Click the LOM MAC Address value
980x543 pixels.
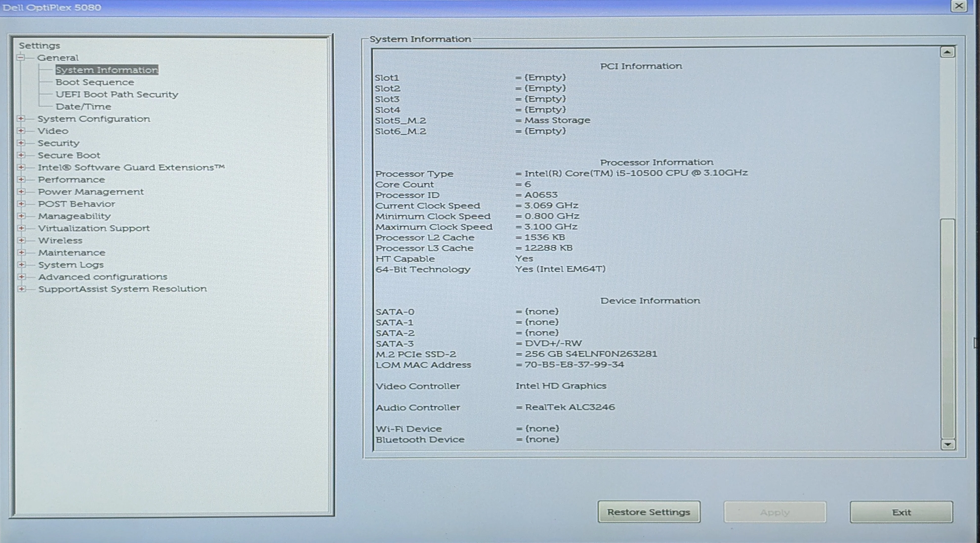[574, 365]
